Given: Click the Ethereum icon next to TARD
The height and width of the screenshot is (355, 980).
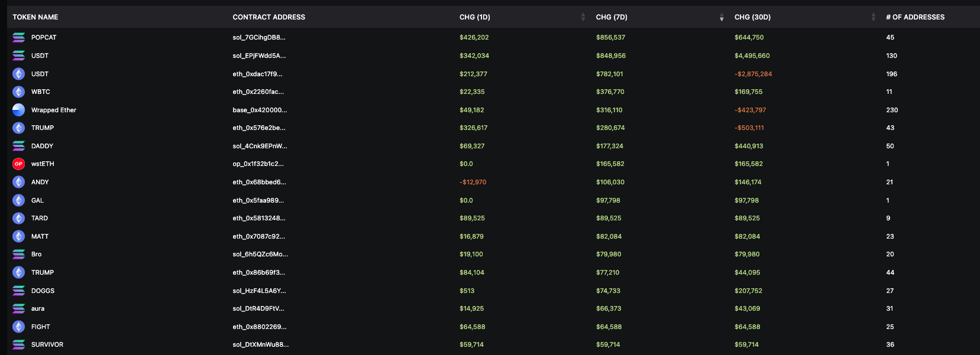Looking at the screenshot, I should pos(19,218).
